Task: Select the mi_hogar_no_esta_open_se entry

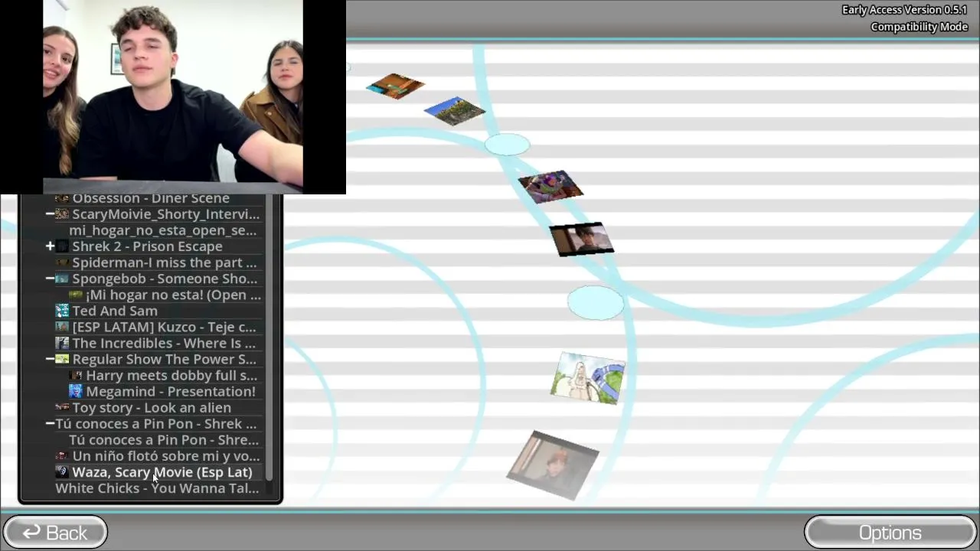Action: pyautogui.click(x=163, y=230)
